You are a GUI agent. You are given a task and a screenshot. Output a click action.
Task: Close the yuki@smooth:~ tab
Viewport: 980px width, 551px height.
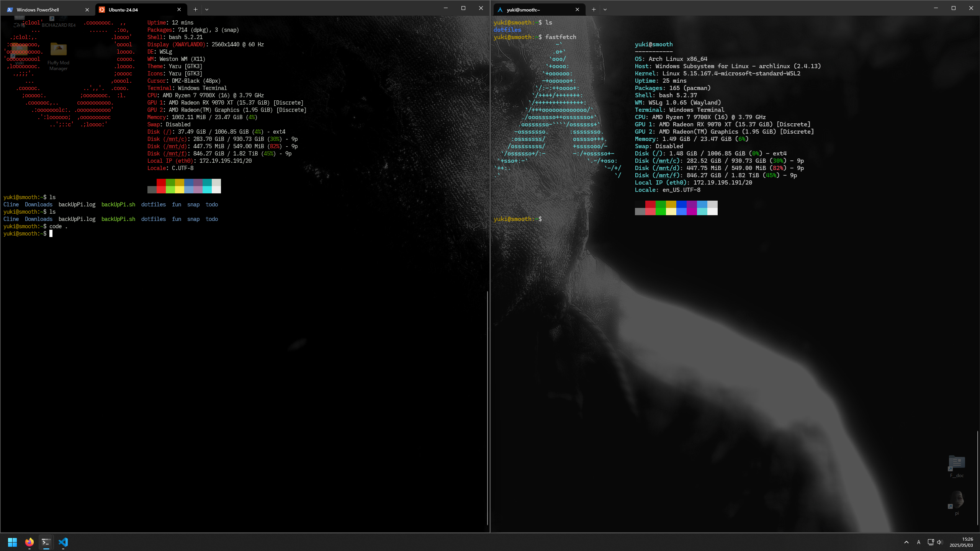pyautogui.click(x=577, y=10)
